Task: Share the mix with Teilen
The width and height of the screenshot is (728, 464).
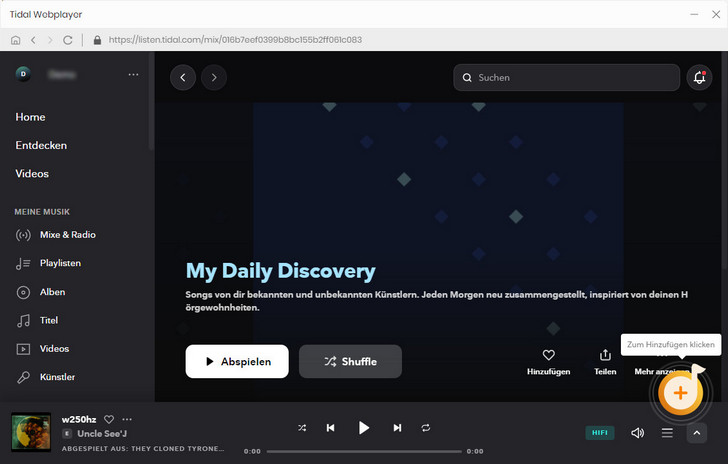Action: 605,362
